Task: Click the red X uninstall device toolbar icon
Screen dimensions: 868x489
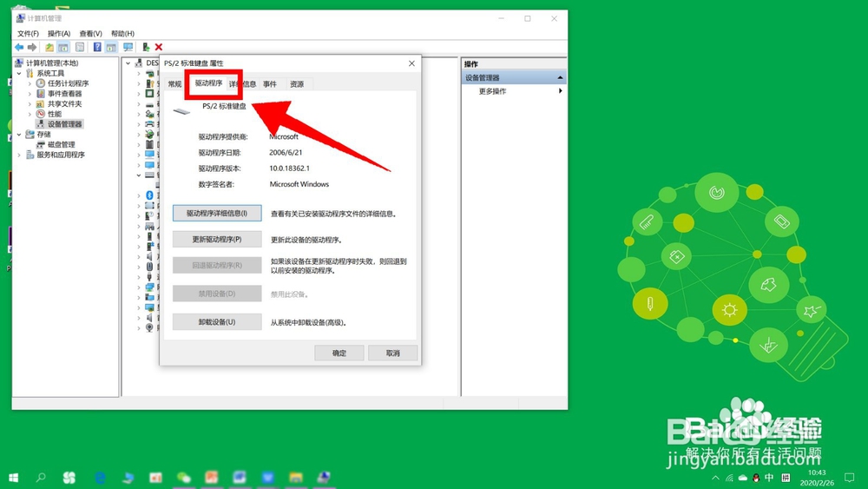Action: (159, 47)
